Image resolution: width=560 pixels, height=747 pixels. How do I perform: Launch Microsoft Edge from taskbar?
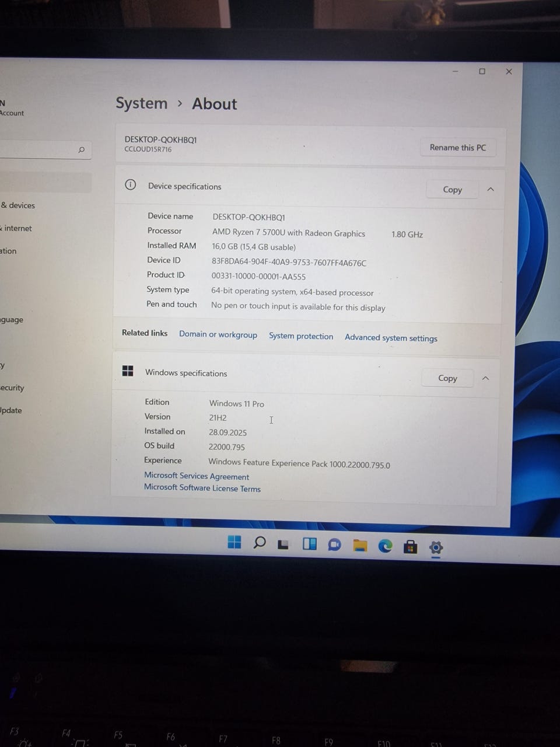point(385,546)
